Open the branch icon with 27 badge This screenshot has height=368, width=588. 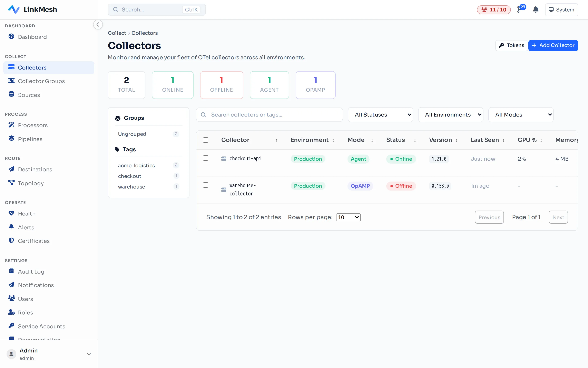(521, 9)
